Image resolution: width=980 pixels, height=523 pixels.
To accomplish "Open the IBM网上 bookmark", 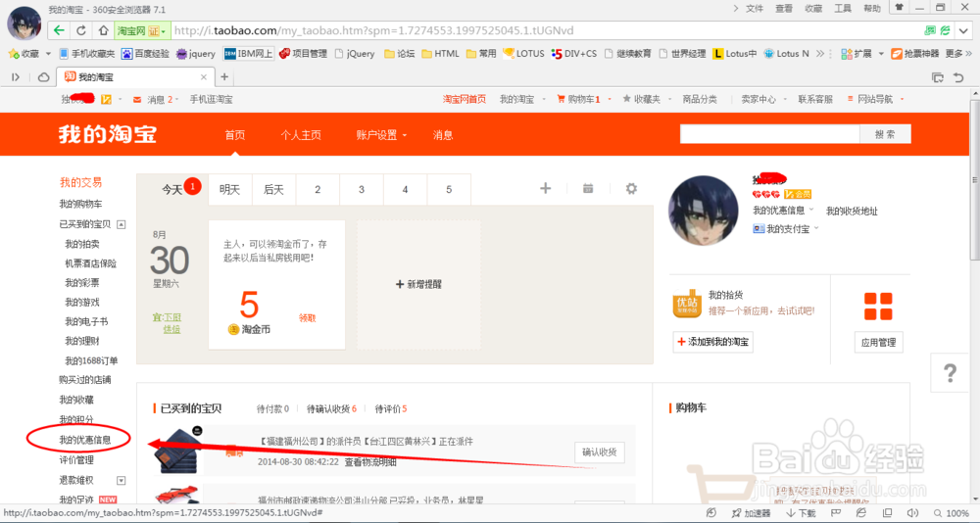I will pyautogui.click(x=248, y=54).
